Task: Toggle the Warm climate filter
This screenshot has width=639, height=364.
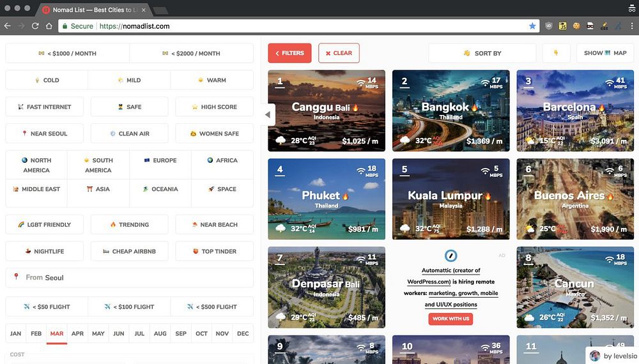Action: coord(212,80)
